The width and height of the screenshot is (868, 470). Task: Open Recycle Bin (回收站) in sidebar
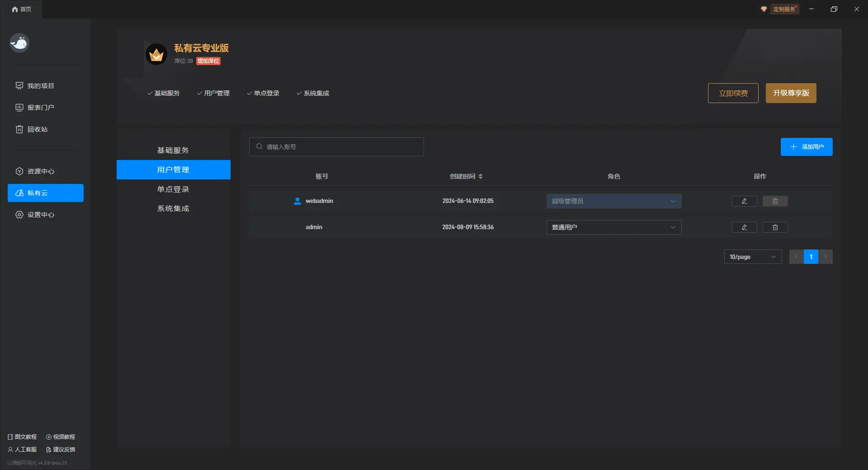pos(37,129)
